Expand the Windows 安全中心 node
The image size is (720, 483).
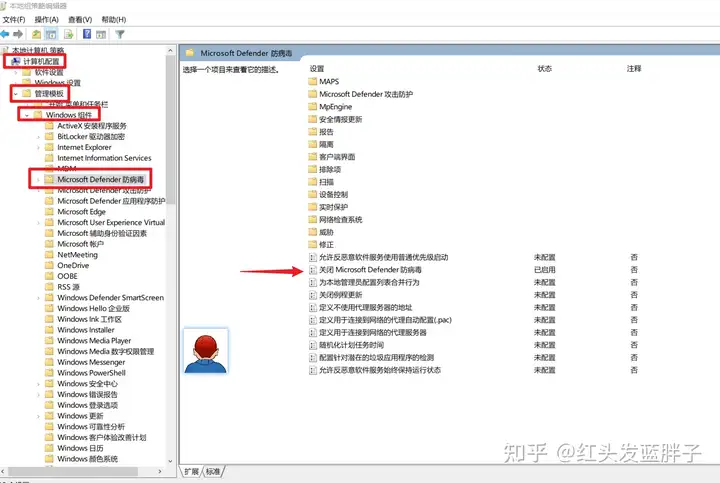[x=38, y=383]
